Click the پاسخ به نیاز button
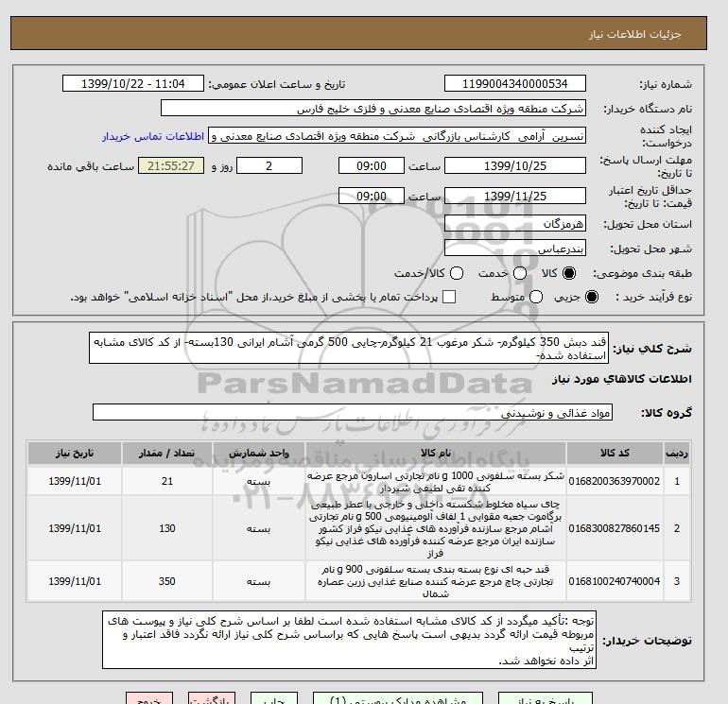The height and width of the screenshot is (704, 728). pyautogui.click(x=546, y=698)
